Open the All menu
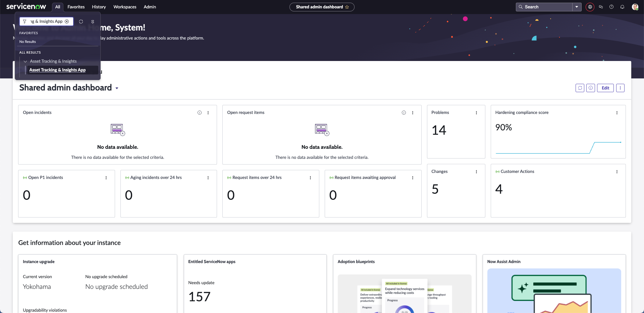 [58, 7]
